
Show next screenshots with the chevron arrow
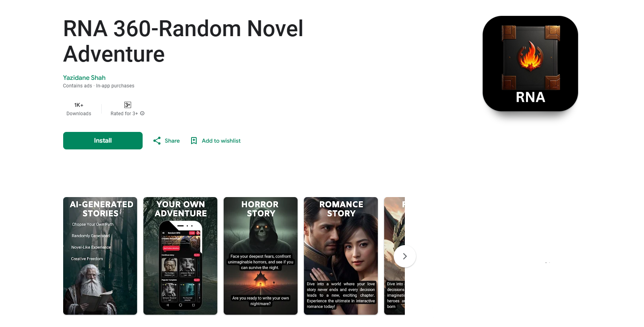(x=405, y=256)
